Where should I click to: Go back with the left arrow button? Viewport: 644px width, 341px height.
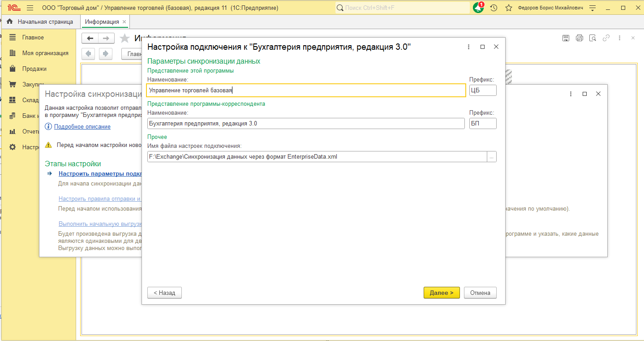[x=90, y=38]
